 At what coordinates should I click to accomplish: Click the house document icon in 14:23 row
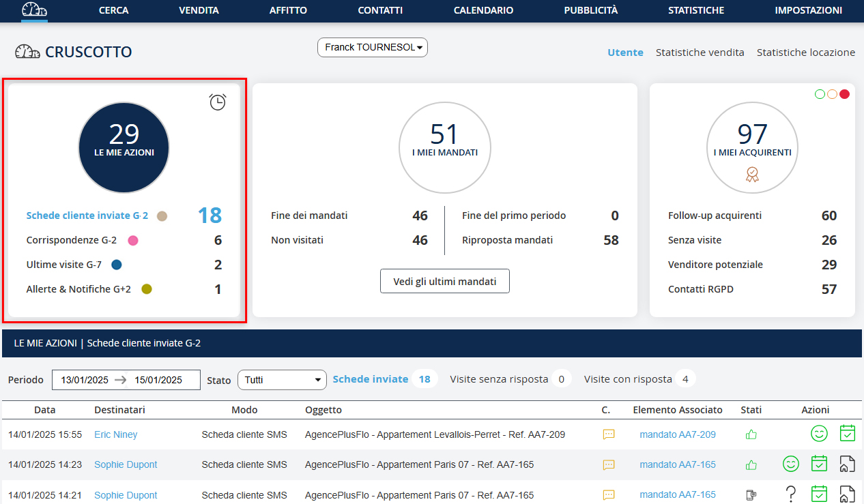click(x=847, y=464)
